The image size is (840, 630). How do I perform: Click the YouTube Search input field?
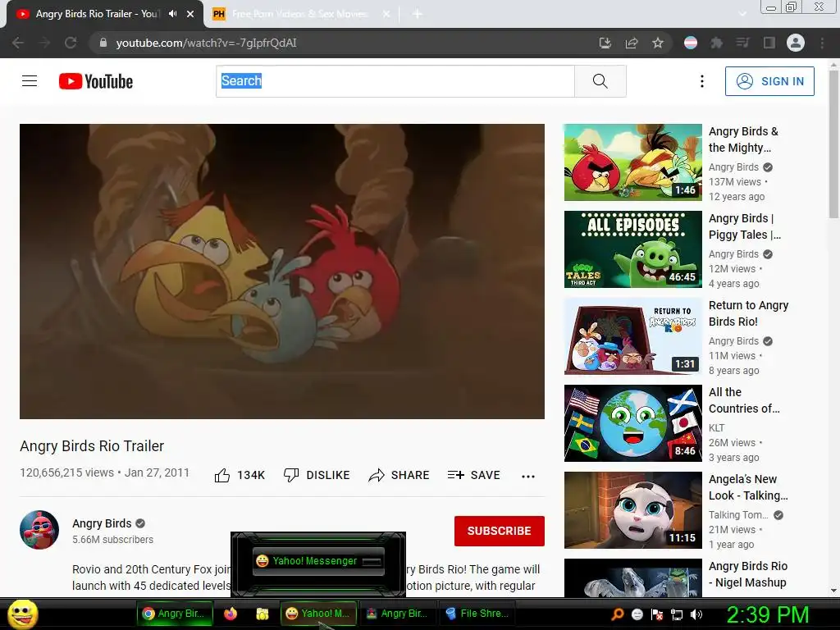click(395, 81)
